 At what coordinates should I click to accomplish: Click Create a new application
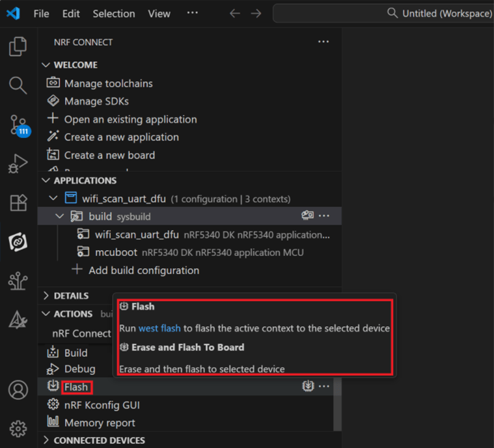click(122, 137)
